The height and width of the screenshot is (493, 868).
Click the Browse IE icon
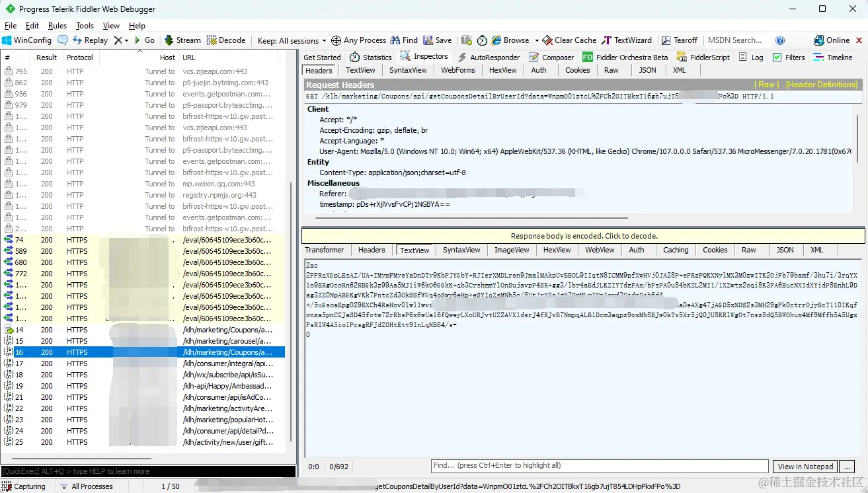[497, 40]
